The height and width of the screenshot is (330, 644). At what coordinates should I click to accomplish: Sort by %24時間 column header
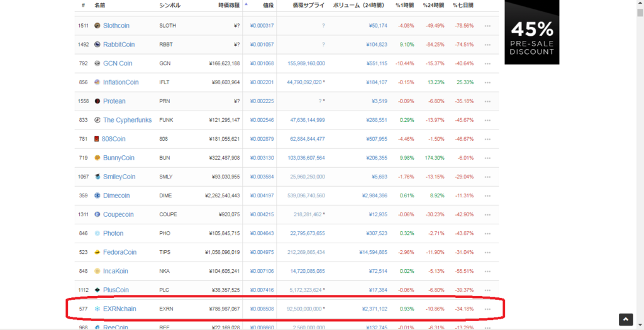[433, 5]
